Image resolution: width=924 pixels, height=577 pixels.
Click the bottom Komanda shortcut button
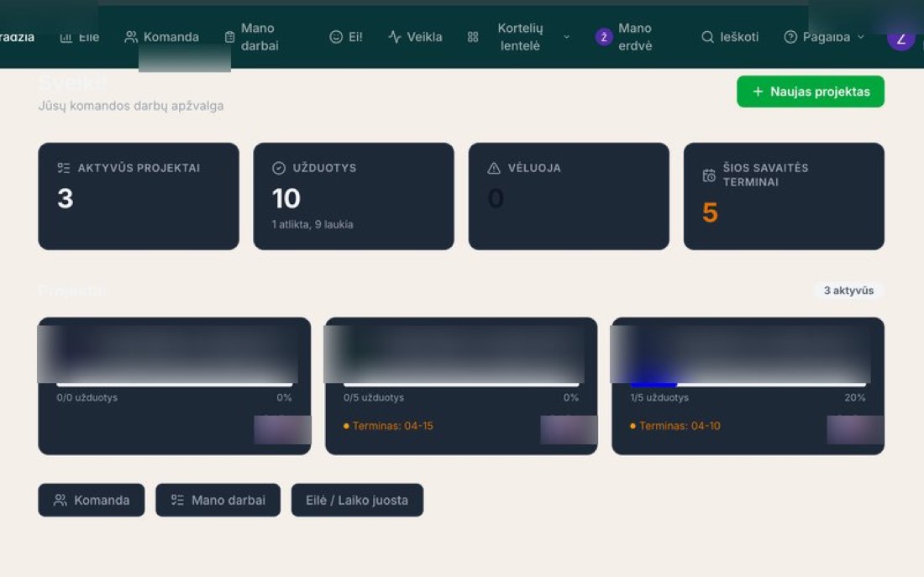(92, 500)
